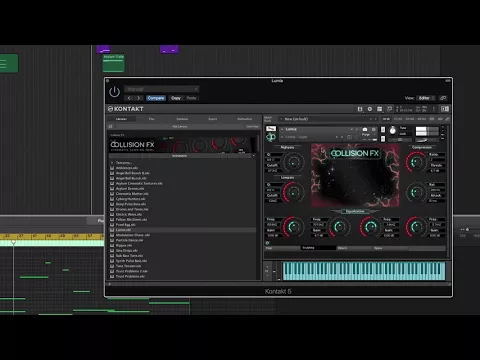
Task: Toggle the plugin power bypass button
Action: [114, 91]
